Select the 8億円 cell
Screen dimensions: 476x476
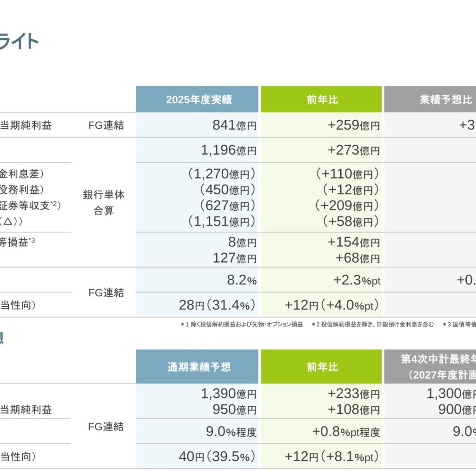(x=242, y=242)
